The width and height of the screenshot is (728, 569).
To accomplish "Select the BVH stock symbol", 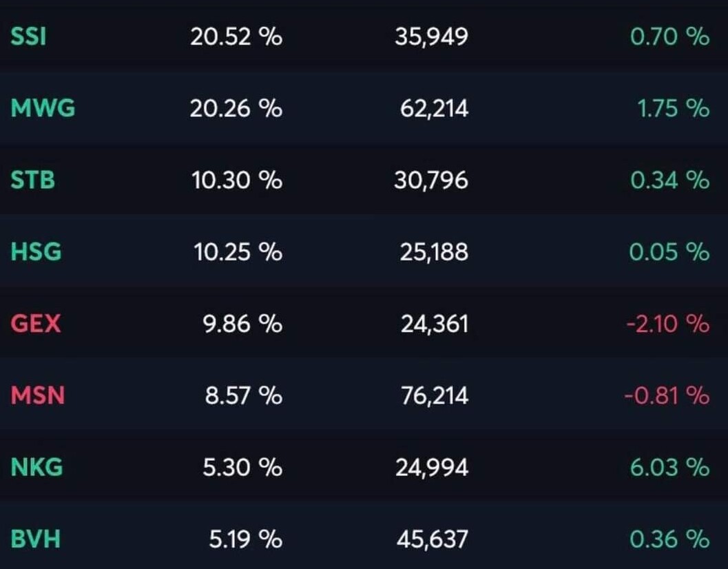I will click(x=36, y=539).
